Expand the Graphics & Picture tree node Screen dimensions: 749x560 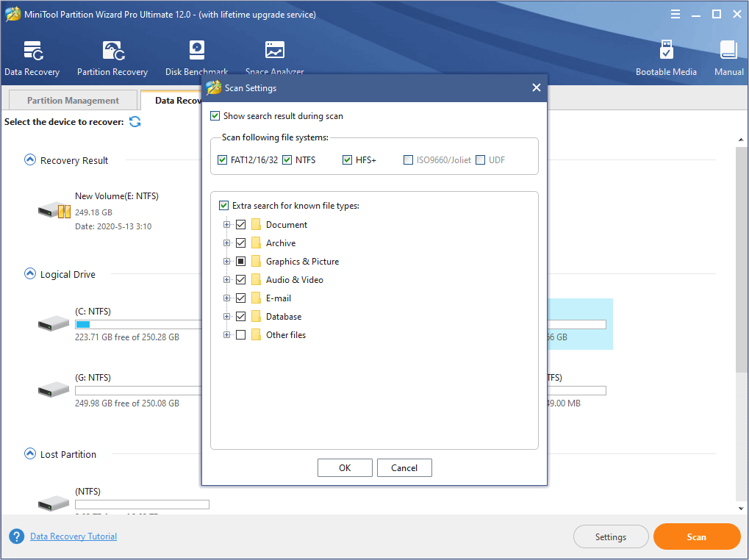tap(227, 261)
